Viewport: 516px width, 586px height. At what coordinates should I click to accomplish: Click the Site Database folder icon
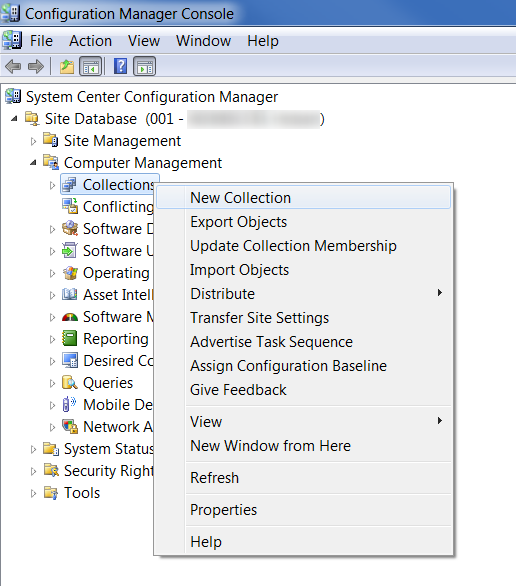(x=32, y=118)
